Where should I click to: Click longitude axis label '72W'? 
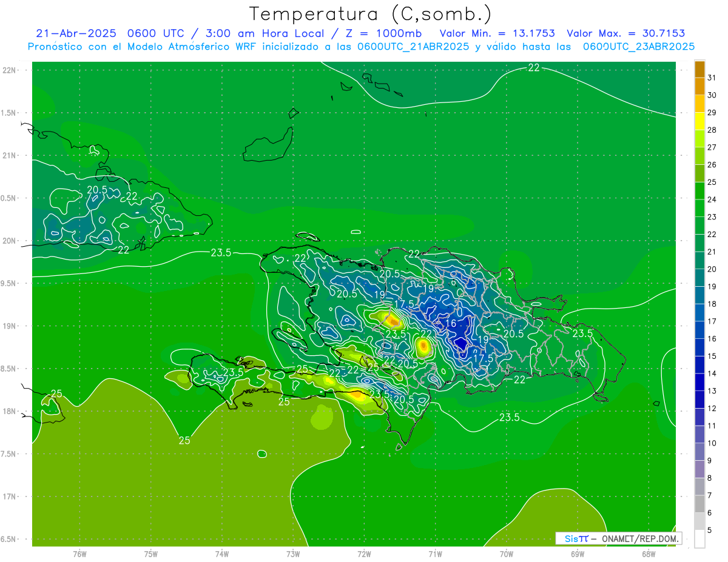[x=364, y=554]
